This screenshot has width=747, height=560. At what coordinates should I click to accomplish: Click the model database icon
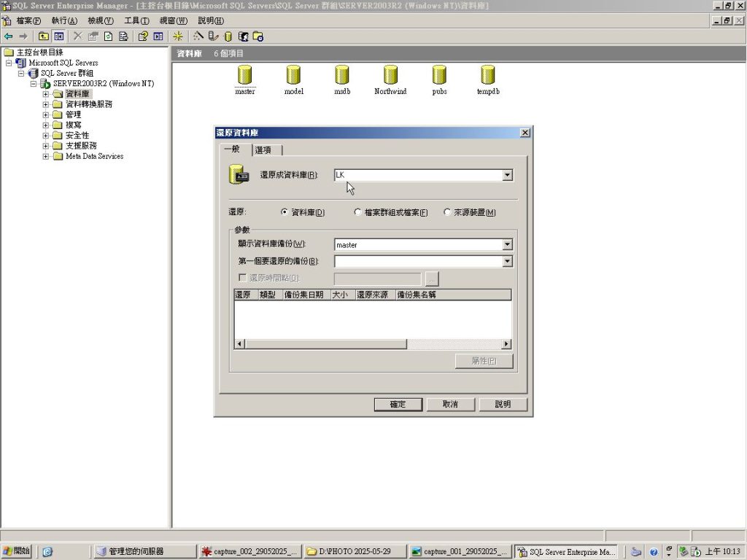tap(293, 75)
